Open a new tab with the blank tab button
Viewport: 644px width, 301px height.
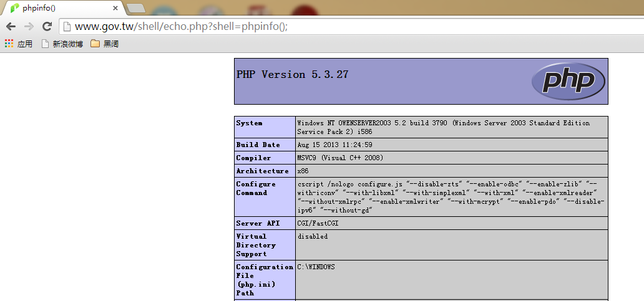click(136, 8)
